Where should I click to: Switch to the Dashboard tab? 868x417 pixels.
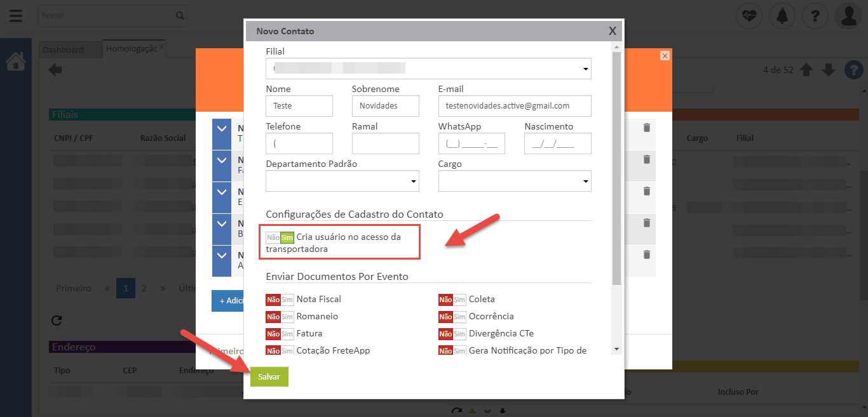(63, 50)
